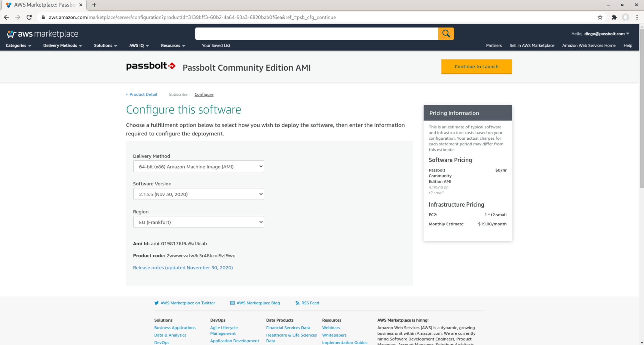Bookmark this page with the star icon
Screen dimensions: 644x345
[600, 17]
